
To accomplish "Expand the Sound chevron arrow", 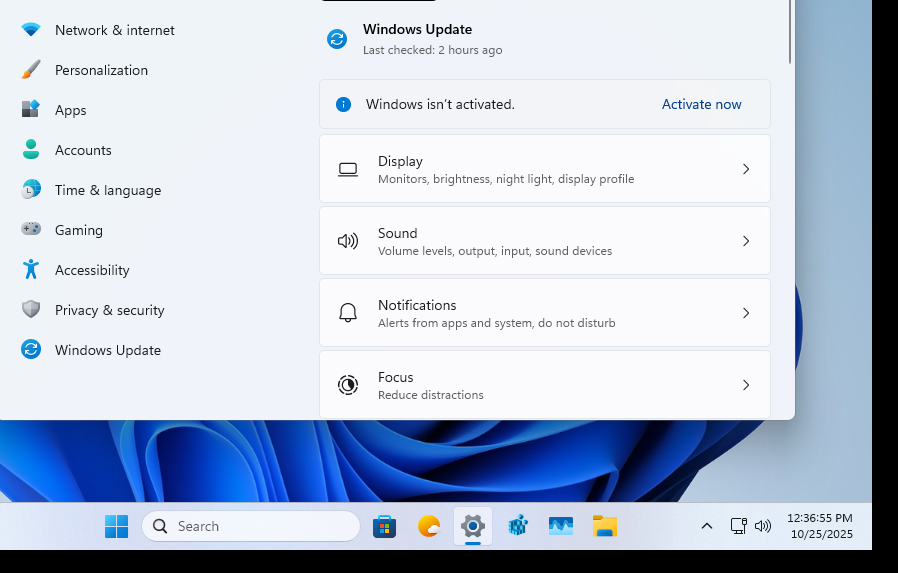I will point(746,241).
